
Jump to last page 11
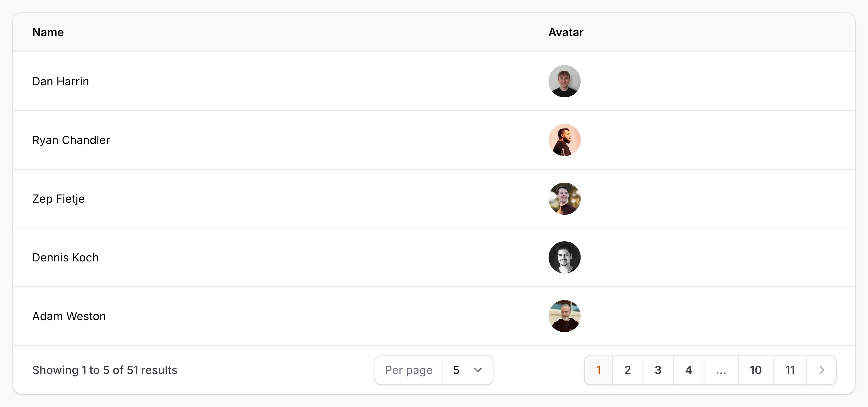[790, 370]
